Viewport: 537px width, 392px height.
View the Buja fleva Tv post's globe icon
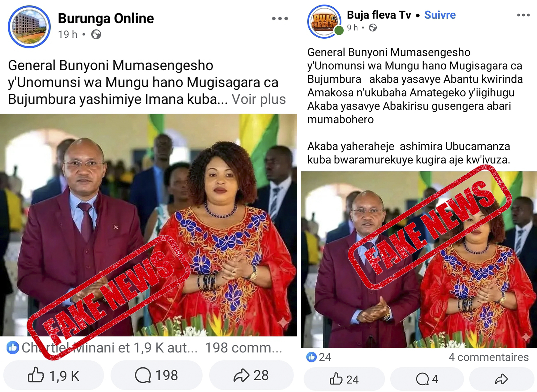373,28
